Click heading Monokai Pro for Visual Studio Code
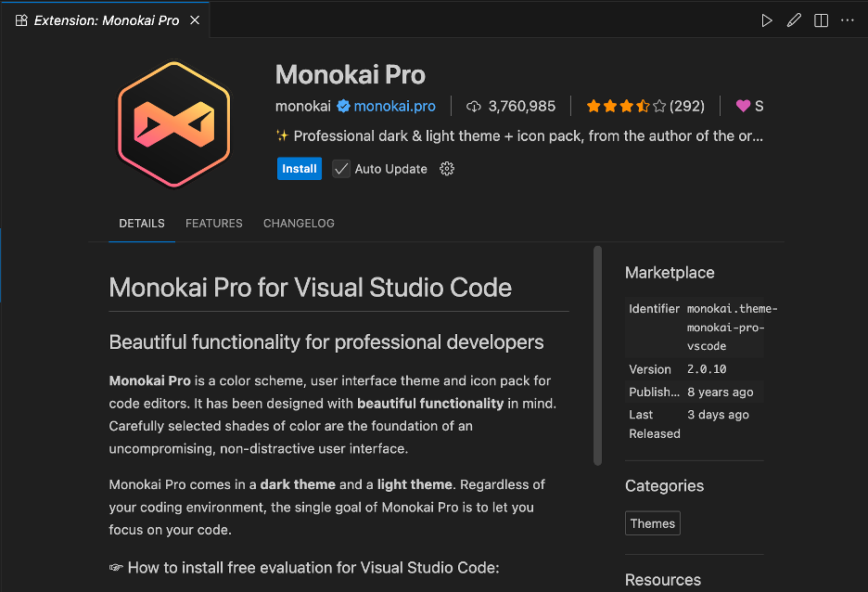 pos(310,288)
